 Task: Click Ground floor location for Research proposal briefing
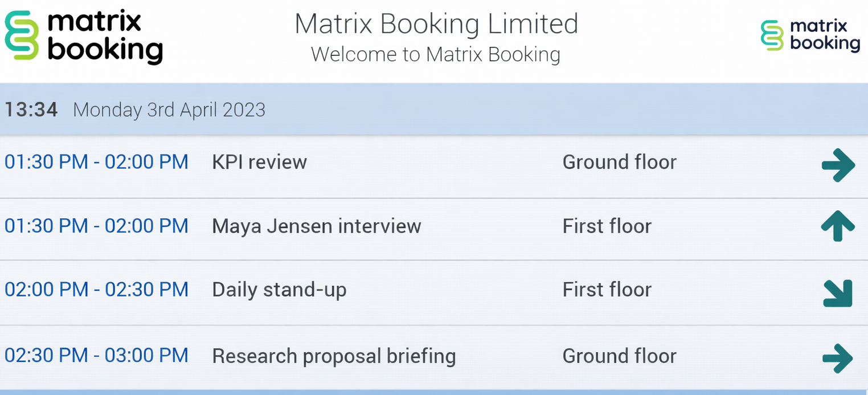[x=619, y=356]
